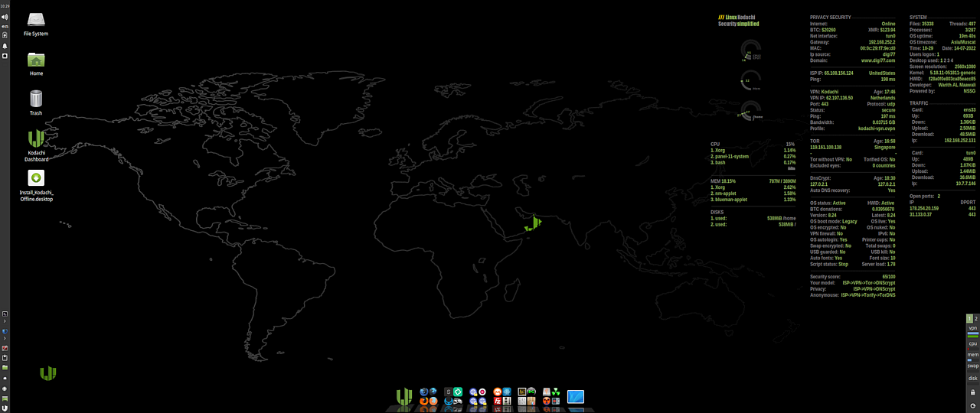Open notifications bell in side panel
This screenshot has width=980, height=413.
point(5,46)
